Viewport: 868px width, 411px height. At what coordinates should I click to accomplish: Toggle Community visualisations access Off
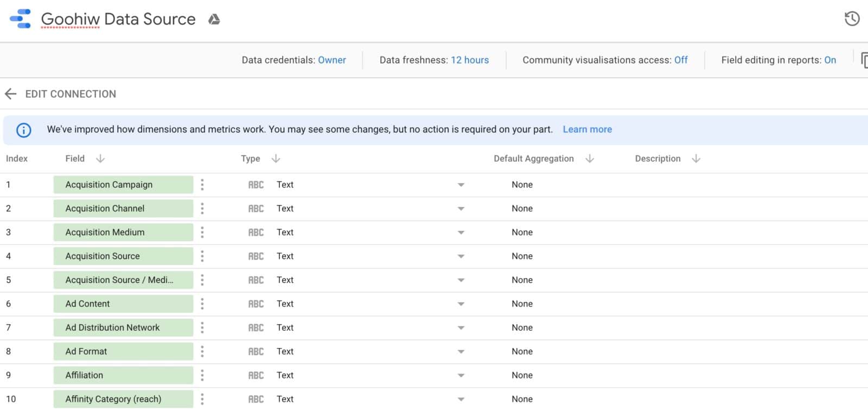tap(680, 60)
